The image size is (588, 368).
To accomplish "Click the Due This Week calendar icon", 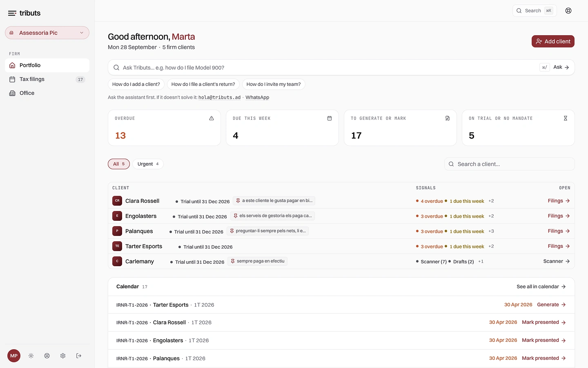I will click(x=330, y=118).
